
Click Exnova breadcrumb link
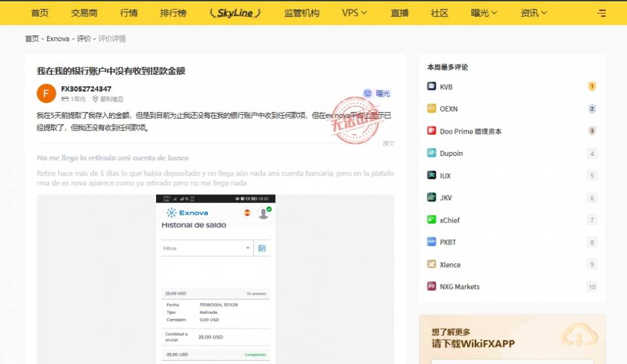57,38
